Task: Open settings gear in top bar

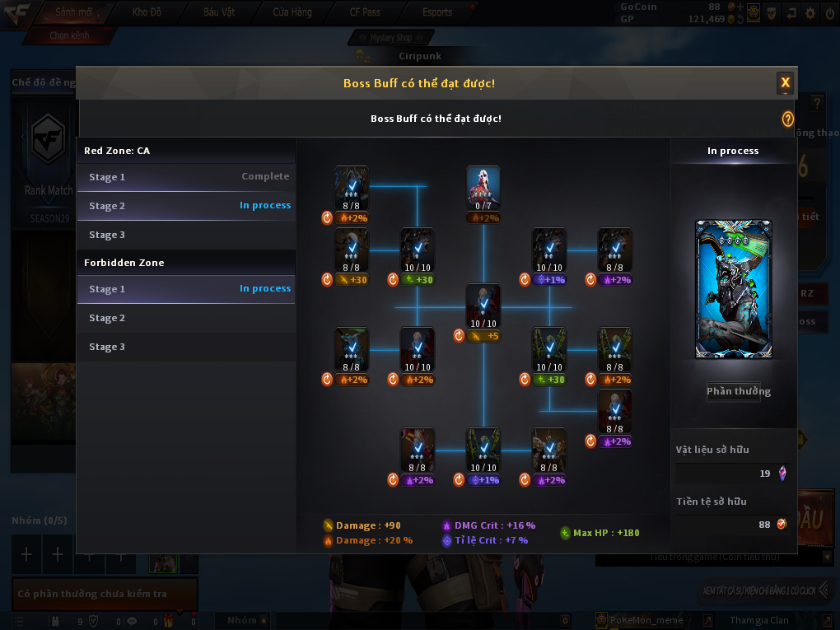Action: [x=810, y=13]
